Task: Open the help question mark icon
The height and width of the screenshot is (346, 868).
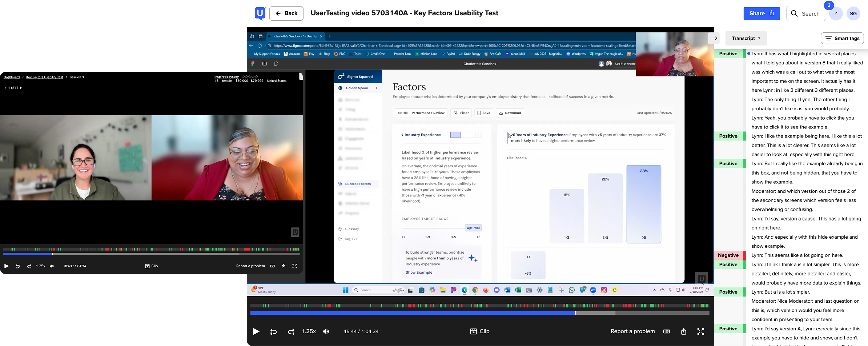Action: click(x=836, y=13)
